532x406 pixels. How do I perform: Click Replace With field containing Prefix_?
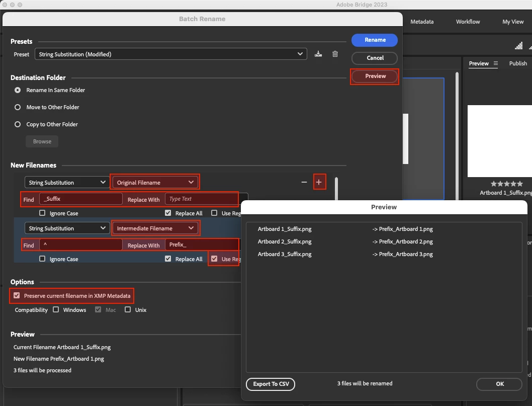[x=202, y=245]
